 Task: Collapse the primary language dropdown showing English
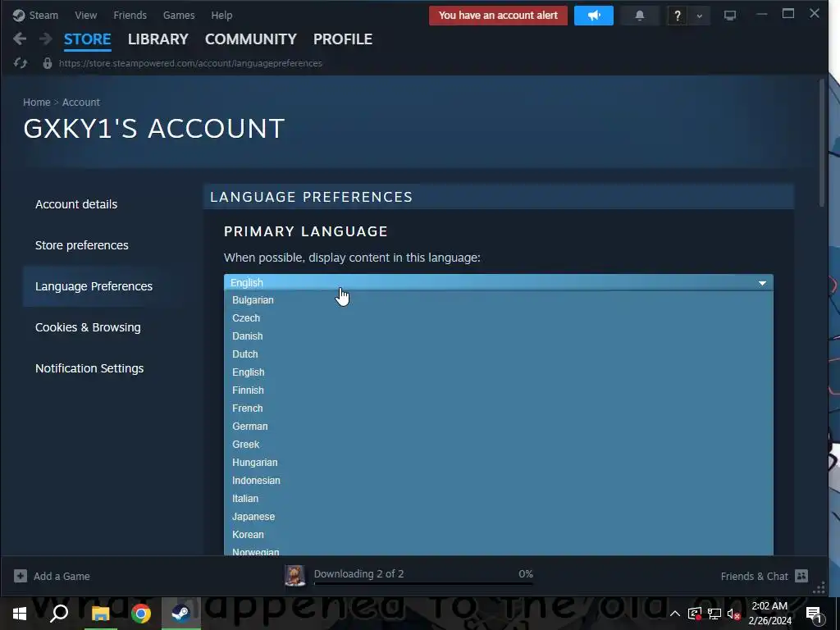tap(498, 282)
